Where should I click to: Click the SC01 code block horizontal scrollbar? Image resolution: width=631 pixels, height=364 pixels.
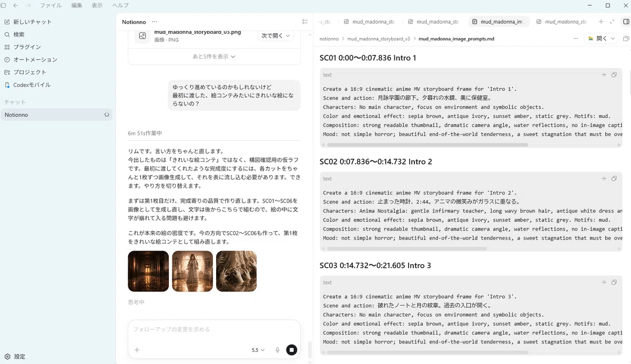point(428,145)
